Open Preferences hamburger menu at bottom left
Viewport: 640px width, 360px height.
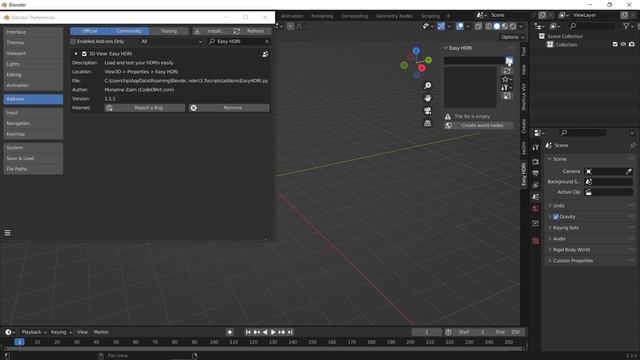pos(7,233)
